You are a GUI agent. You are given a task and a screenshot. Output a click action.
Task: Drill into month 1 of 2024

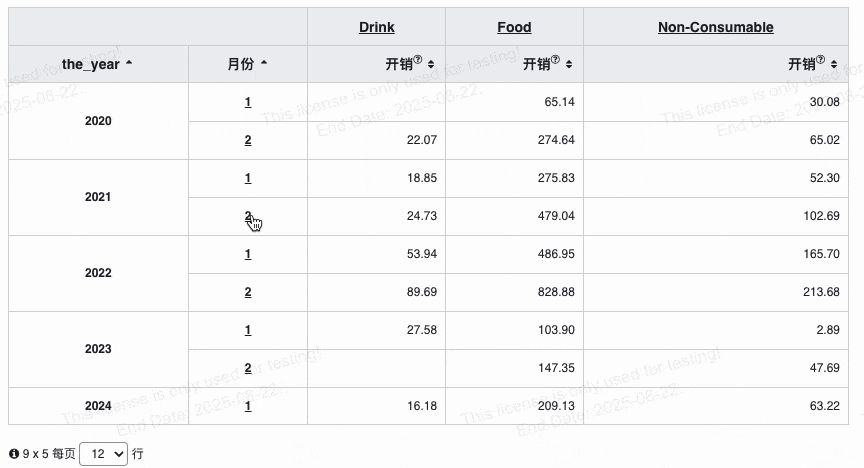click(248, 406)
